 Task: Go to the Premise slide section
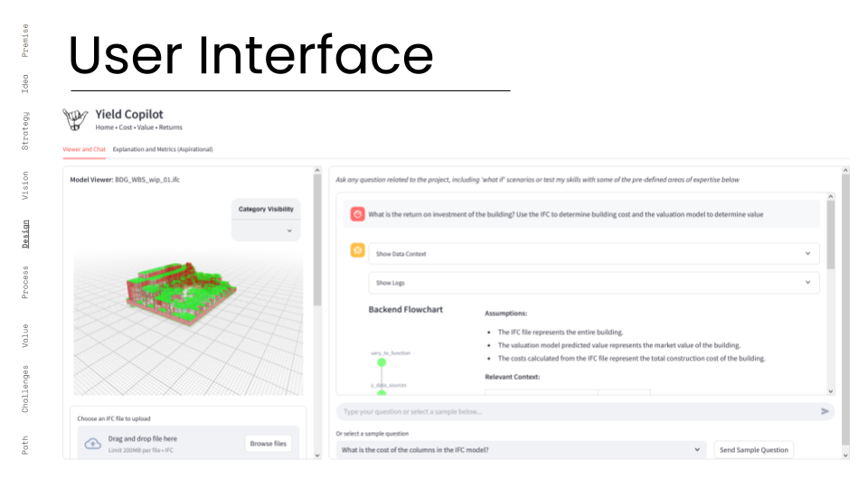pyautogui.click(x=25, y=41)
